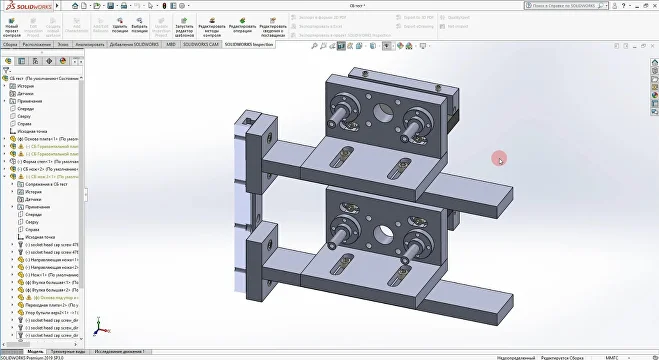Click the Save floppy disk icon
This screenshot has width=659, height=360.
[x=110, y=6]
